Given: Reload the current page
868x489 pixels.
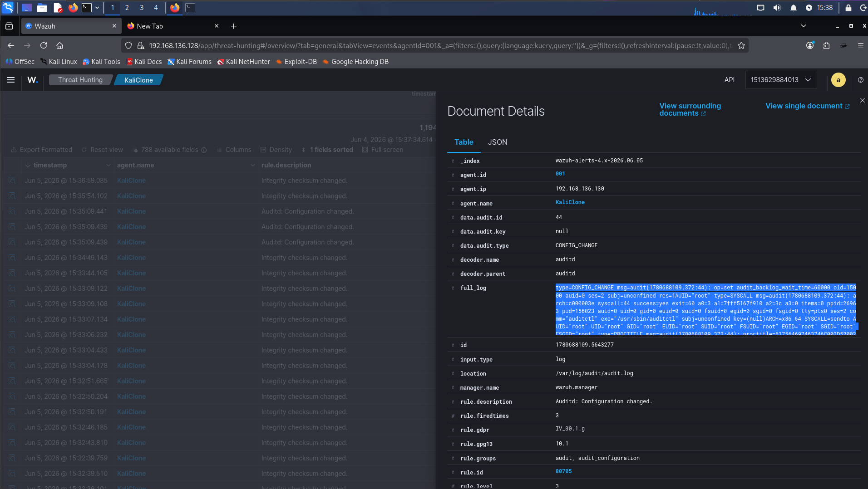Looking at the screenshot, I should coord(44,45).
